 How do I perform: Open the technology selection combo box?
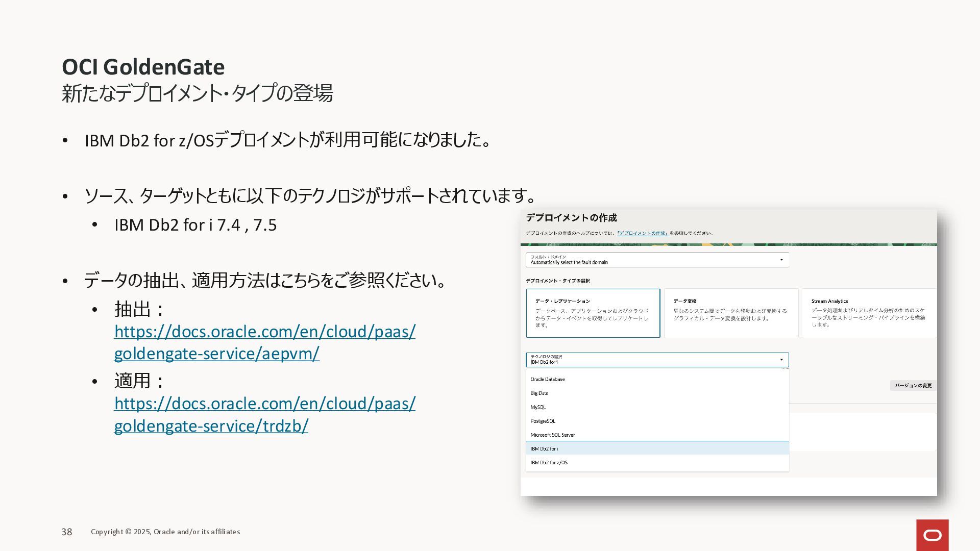click(657, 360)
